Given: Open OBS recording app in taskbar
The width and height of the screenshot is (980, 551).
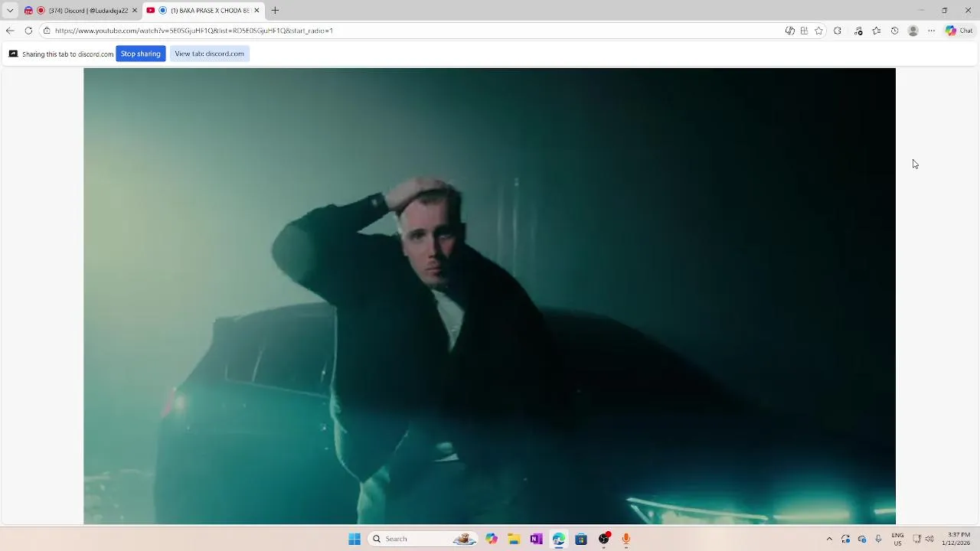Looking at the screenshot, I should (604, 539).
